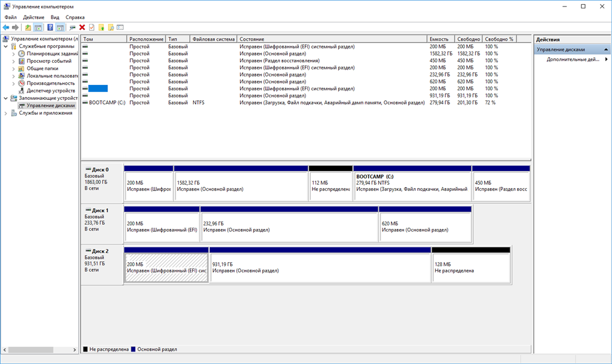Toggle the show/hide console tree toolbar icon
Screen dimensions: 612x364
click(38, 27)
